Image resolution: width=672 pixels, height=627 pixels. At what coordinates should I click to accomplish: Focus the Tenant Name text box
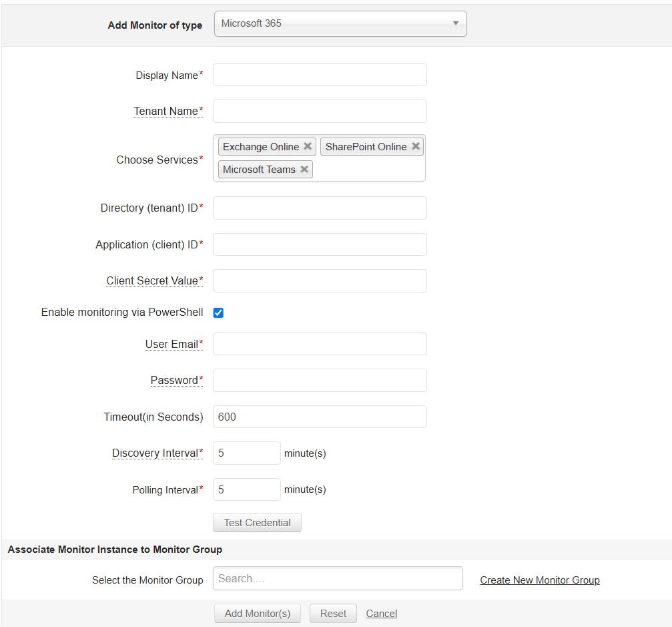click(320, 111)
